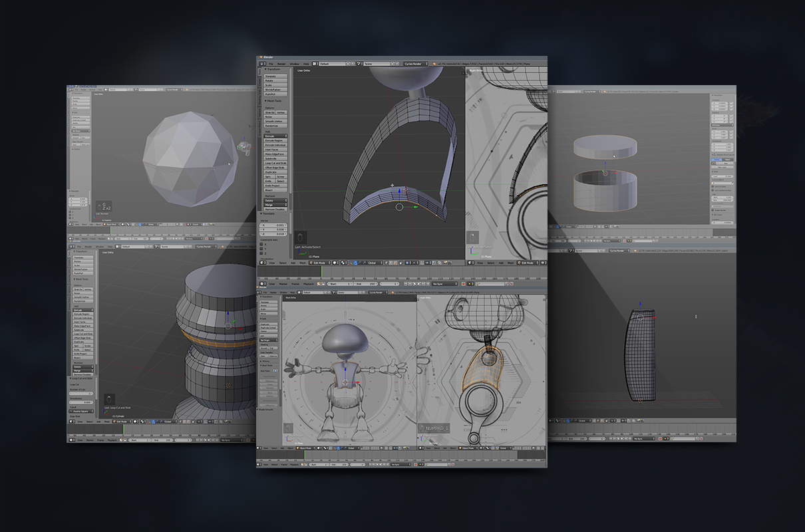Click the clock editor type icon in the timeline above the robot window
The image size is (805, 532).
pos(262,283)
